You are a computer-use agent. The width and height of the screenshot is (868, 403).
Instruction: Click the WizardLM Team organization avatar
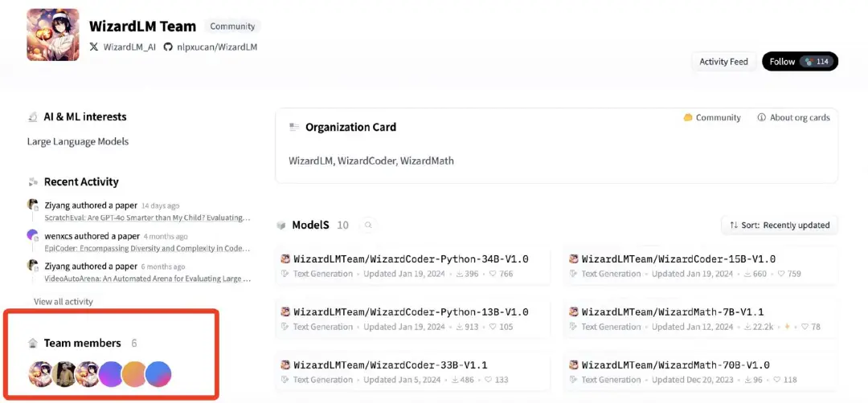point(53,35)
